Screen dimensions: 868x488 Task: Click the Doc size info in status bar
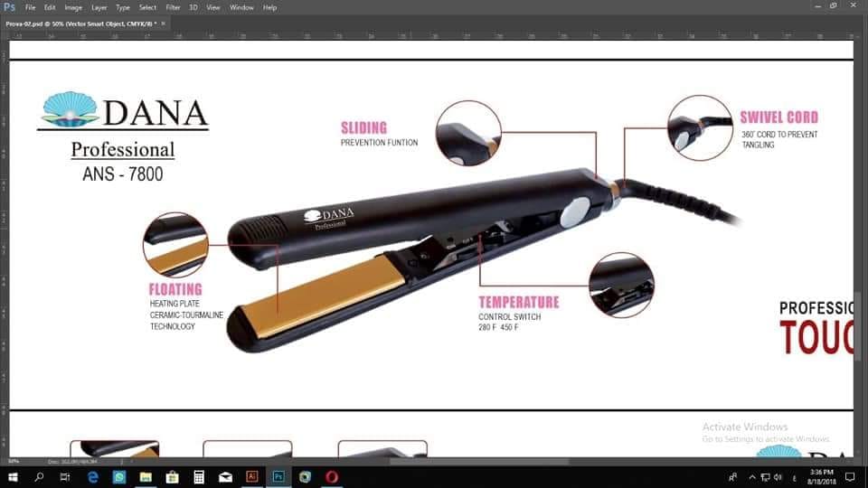click(x=72, y=461)
